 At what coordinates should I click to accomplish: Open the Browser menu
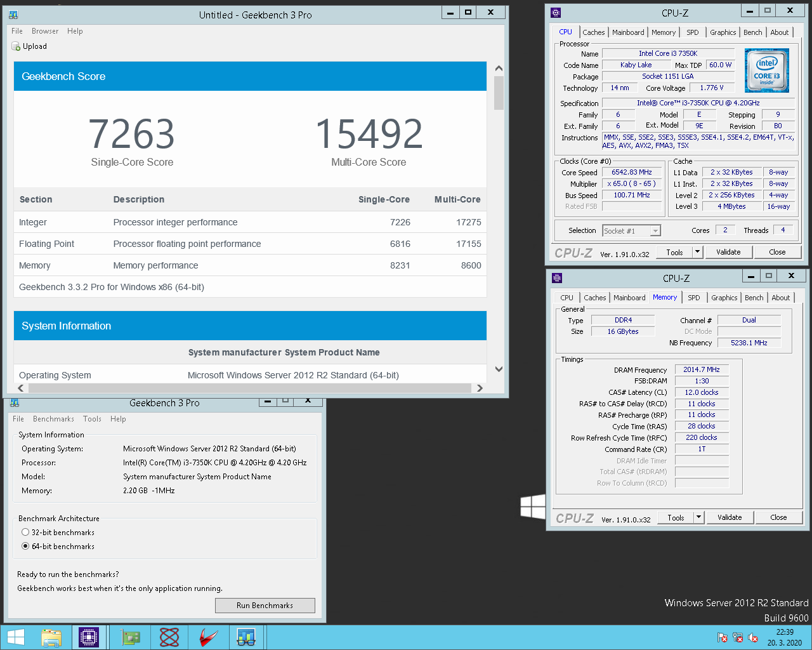click(x=45, y=31)
